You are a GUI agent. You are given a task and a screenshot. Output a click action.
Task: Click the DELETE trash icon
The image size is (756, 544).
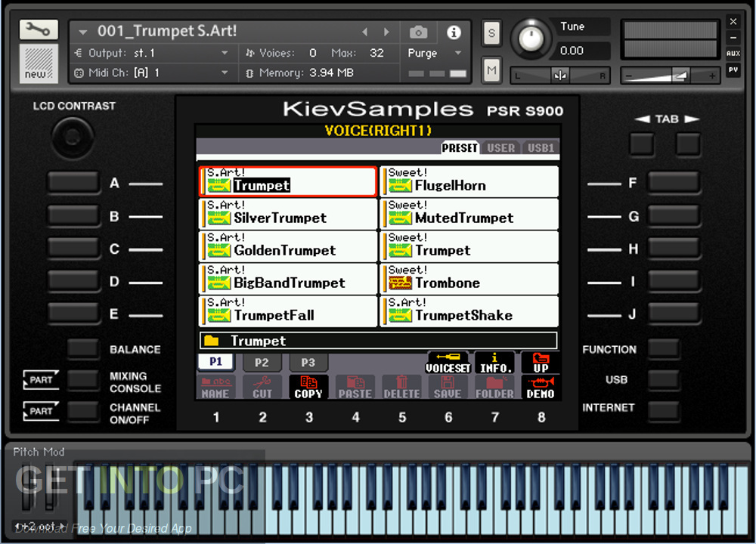click(401, 388)
